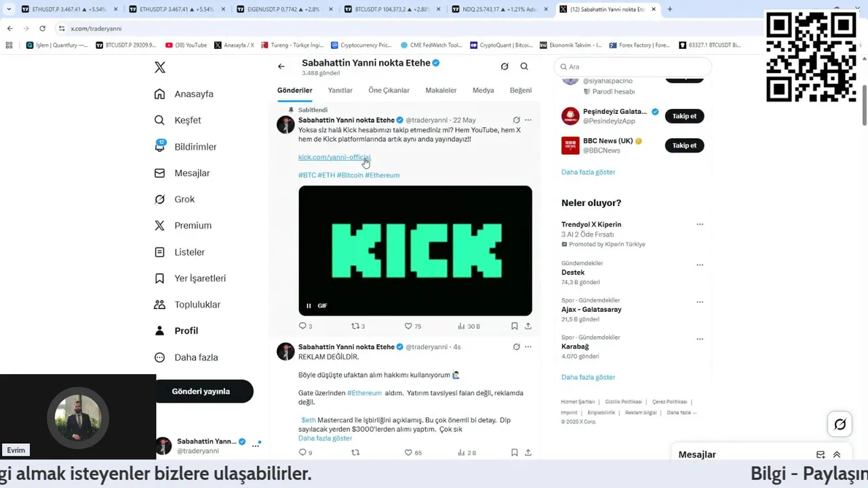
Task: Open the Grok icon in profile header
Action: [505, 66]
